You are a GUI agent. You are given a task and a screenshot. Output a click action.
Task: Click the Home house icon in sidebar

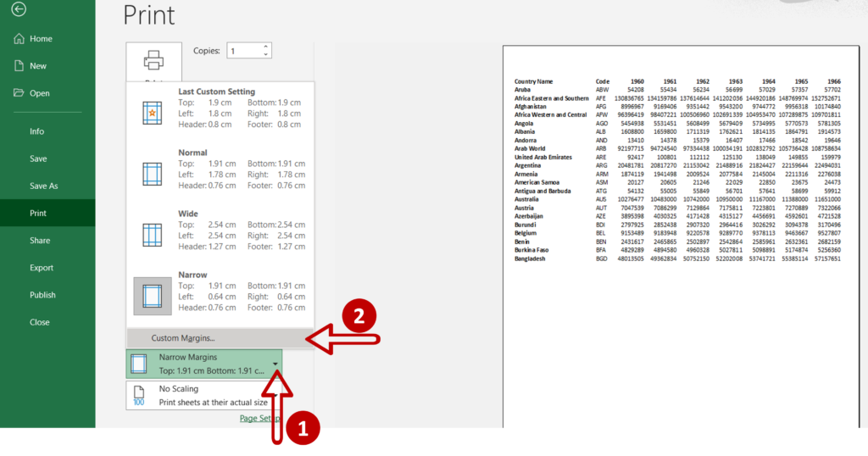(19, 38)
